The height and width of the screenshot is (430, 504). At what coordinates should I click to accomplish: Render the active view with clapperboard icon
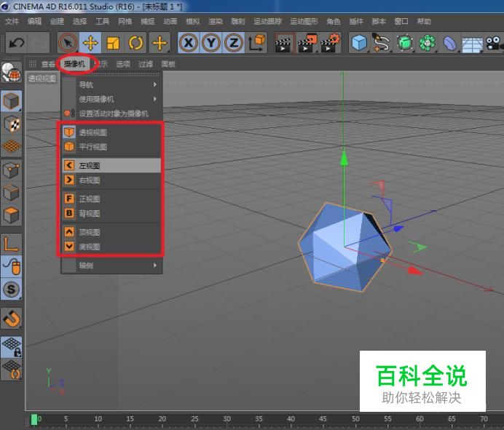(x=284, y=43)
